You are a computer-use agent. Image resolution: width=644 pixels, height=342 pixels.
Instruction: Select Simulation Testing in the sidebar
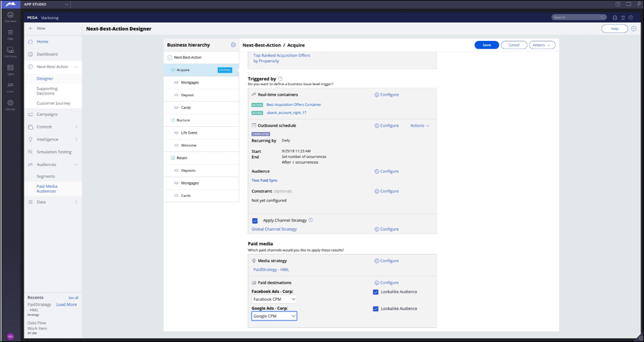click(x=54, y=152)
